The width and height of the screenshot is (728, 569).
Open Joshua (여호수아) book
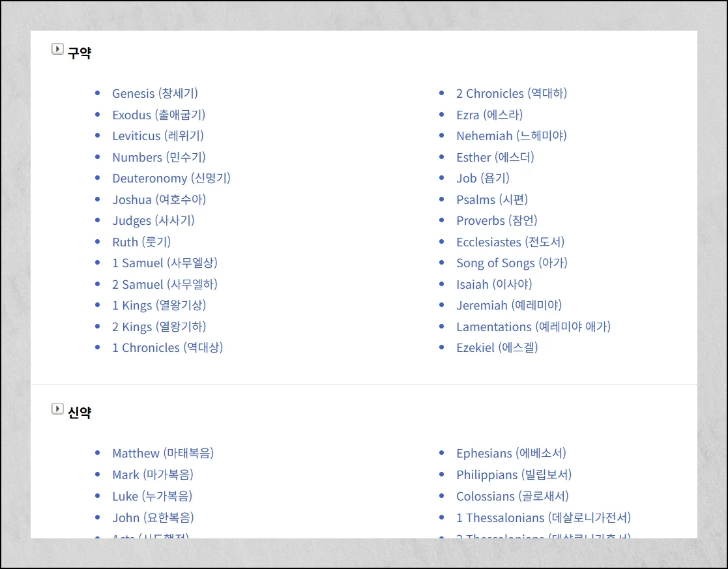point(158,199)
